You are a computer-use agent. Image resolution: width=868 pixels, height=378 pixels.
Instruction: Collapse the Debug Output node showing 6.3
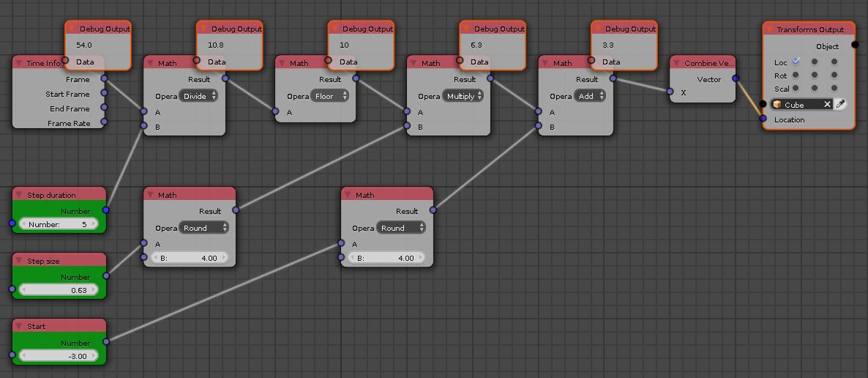coord(466,29)
